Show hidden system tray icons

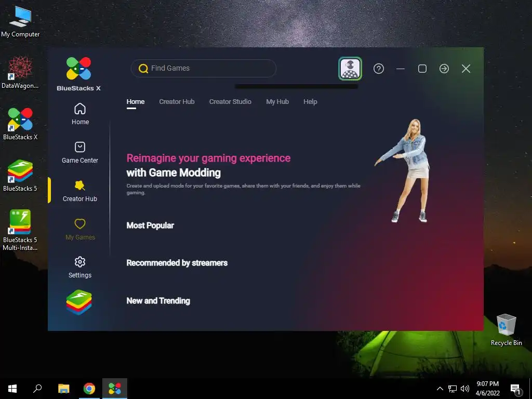pyautogui.click(x=440, y=389)
